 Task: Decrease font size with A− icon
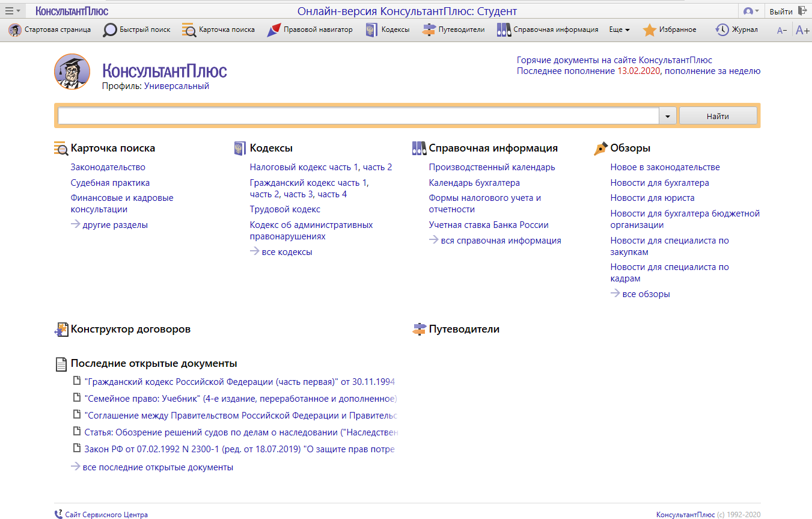point(782,30)
